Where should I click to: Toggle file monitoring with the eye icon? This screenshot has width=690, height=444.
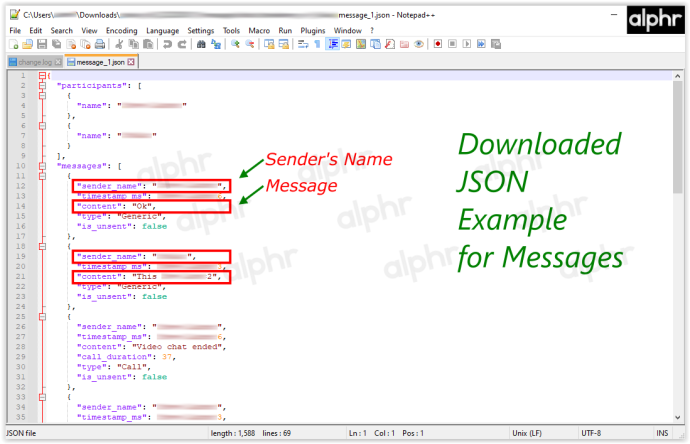pyautogui.click(x=419, y=44)
